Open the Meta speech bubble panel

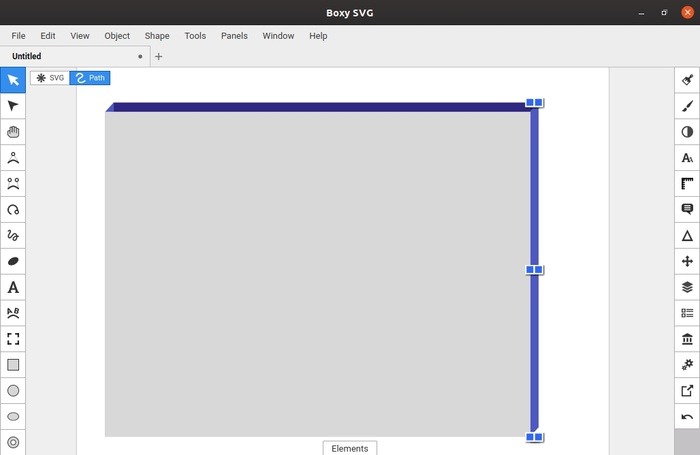pos(687,209)
